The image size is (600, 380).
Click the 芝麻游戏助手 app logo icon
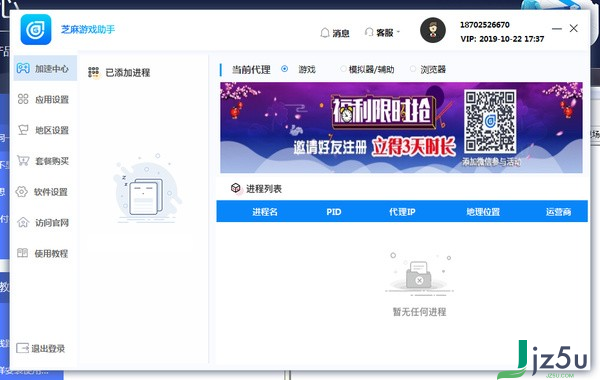tap(36, 29)
